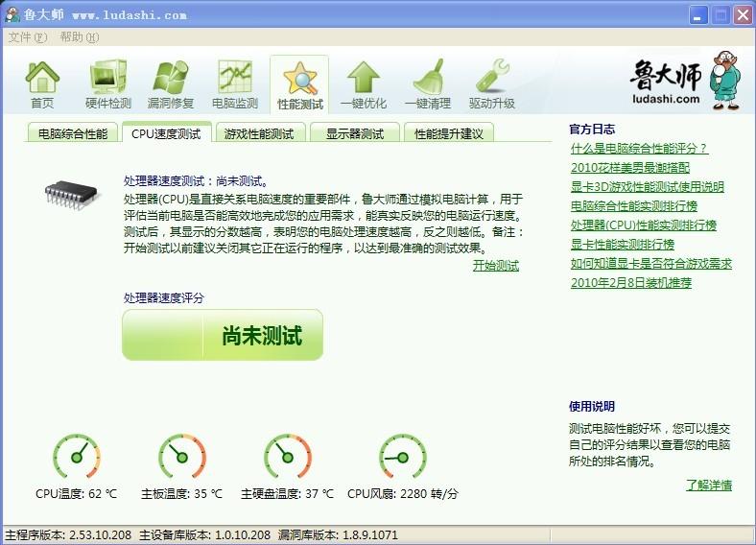Screen dimensions: 756x545
Task: Open the 性能提升建议 tab
Action: pos(448,133)
